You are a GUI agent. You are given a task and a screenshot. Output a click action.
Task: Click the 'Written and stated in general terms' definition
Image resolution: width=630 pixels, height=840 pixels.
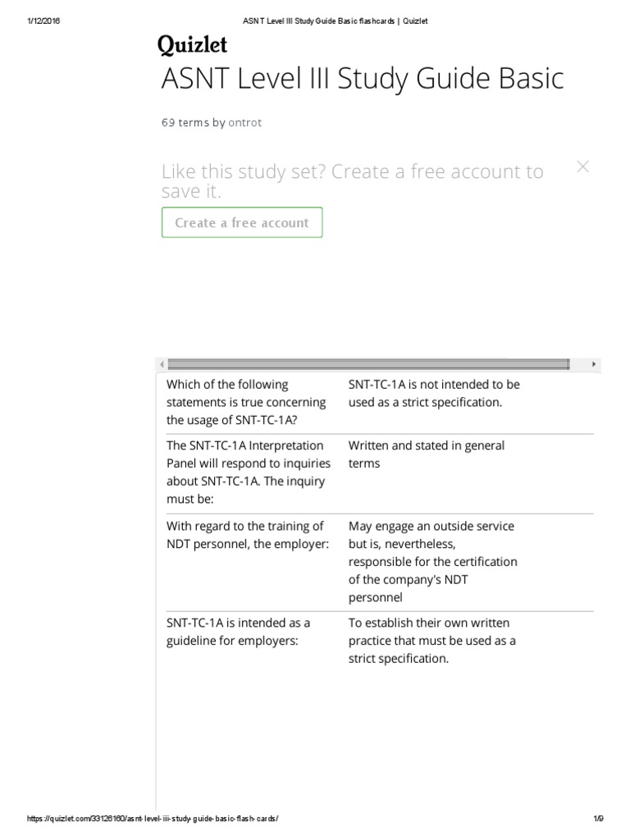click(427, 454)
